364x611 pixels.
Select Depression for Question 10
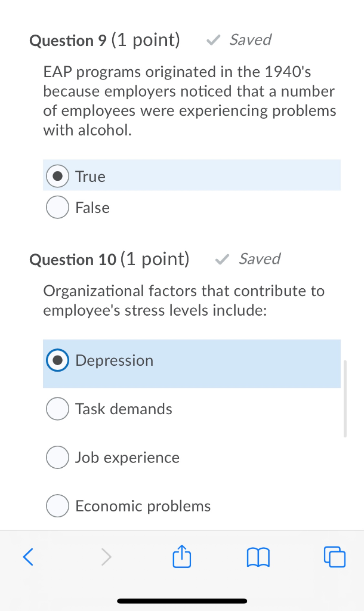[x=57, y=360]
